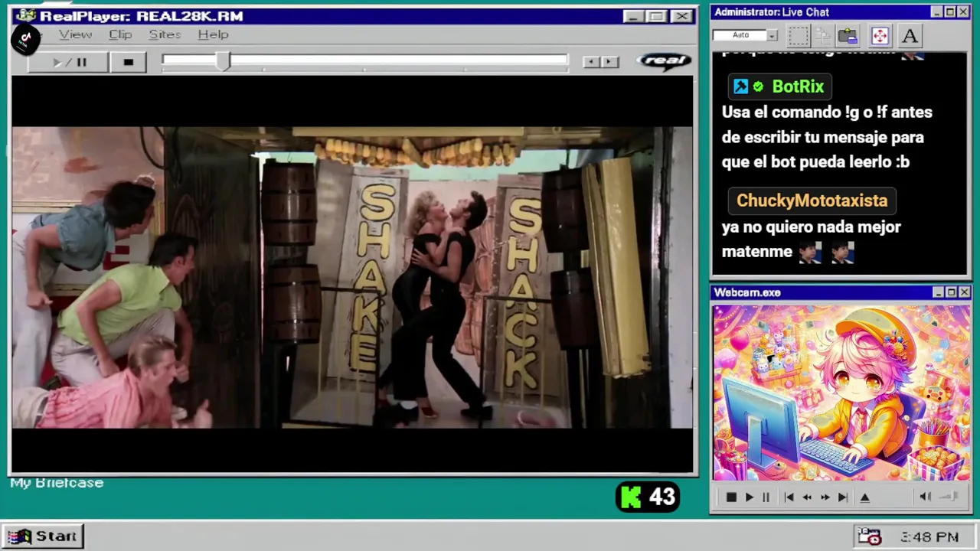This screenshot has width=980, height=551.
Task: Minimize the Live Chat window
Action: coord(937,12)
